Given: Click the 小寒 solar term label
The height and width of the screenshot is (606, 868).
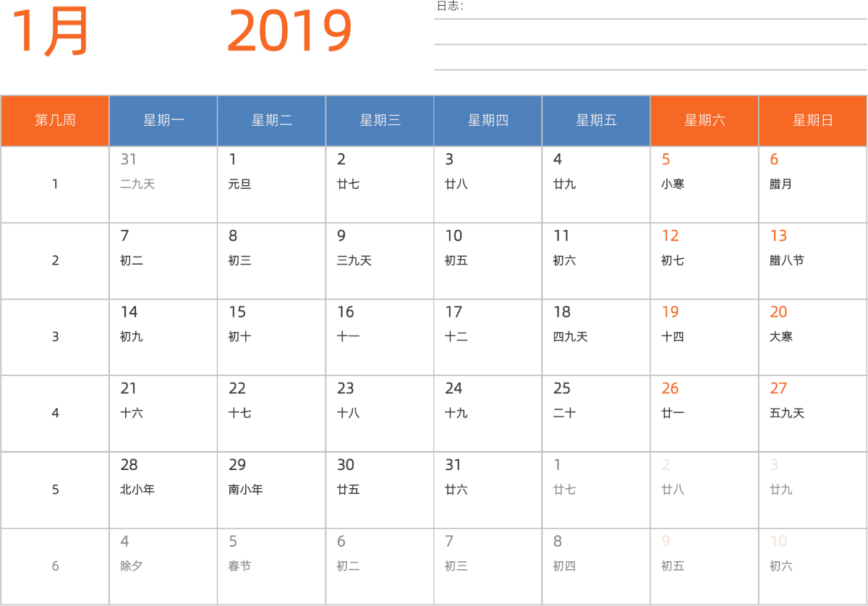Looking at the screenshot, I should (673, 184).
